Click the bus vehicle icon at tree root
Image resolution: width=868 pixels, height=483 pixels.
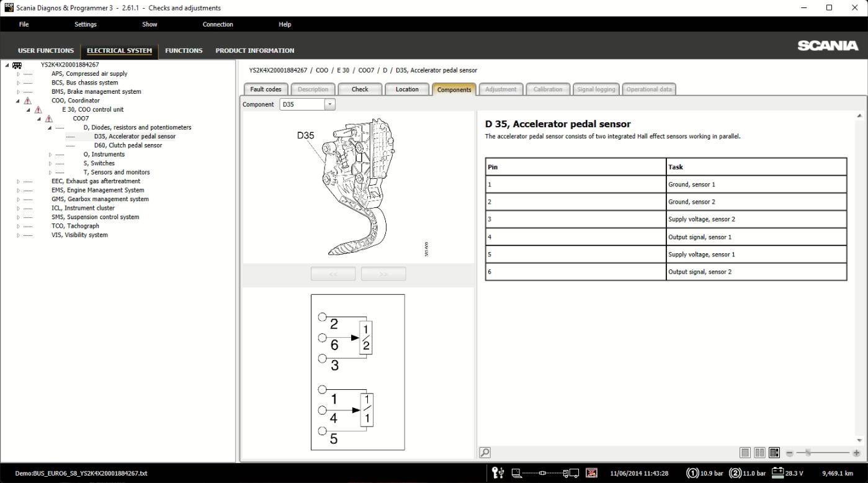click(17, 65)
